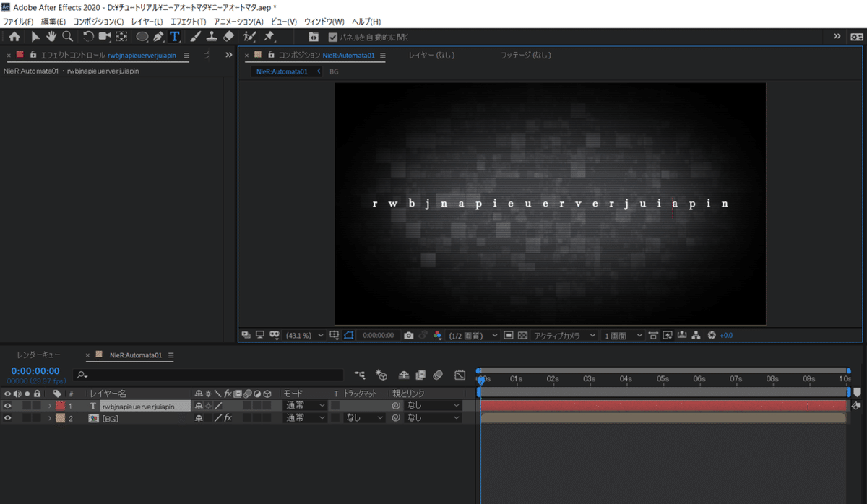Image resolution: width=867 pixels, height=504 pixels.
Task: Open the エフェクト(T) menu
Action: [x=187, y=22]
